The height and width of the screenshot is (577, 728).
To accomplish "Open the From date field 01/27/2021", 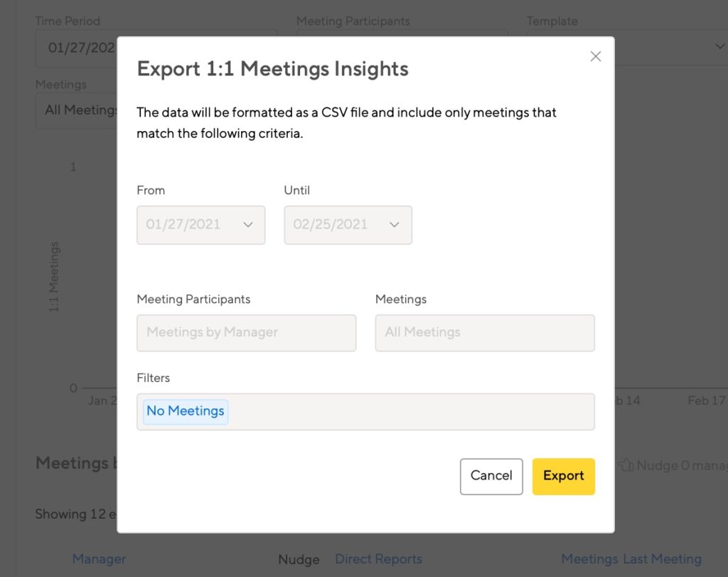I will [201, 225].
